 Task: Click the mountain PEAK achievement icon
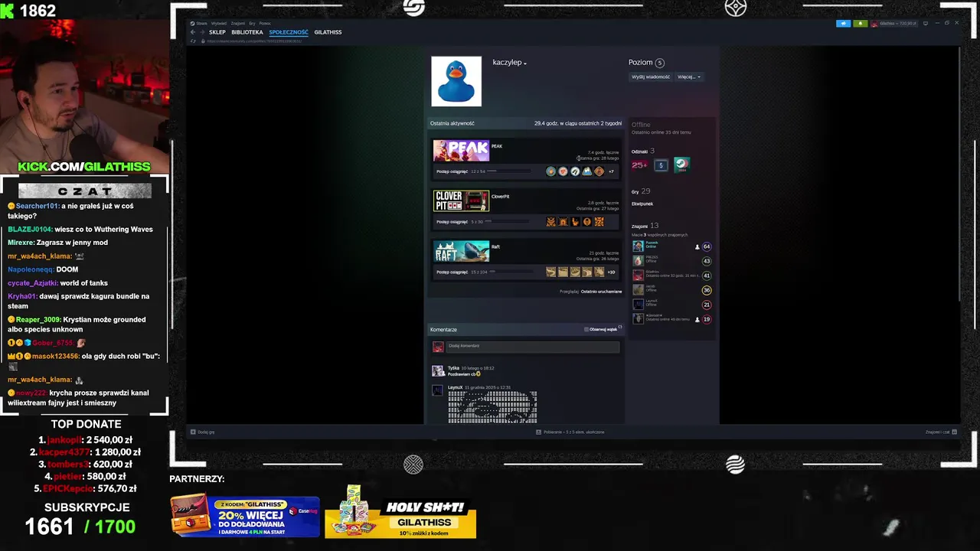[x=587, y=171]
